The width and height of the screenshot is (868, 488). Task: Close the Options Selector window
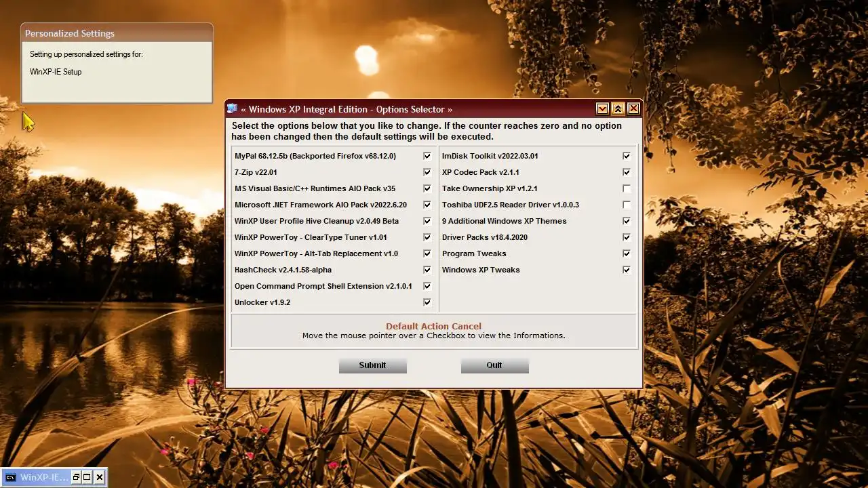pyautogui.click(x=633, y=108)
